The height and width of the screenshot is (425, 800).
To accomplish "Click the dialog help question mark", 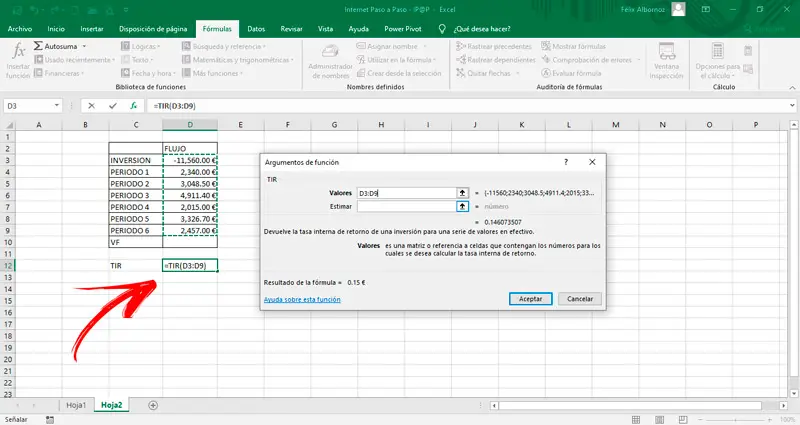I will point(567,161).
